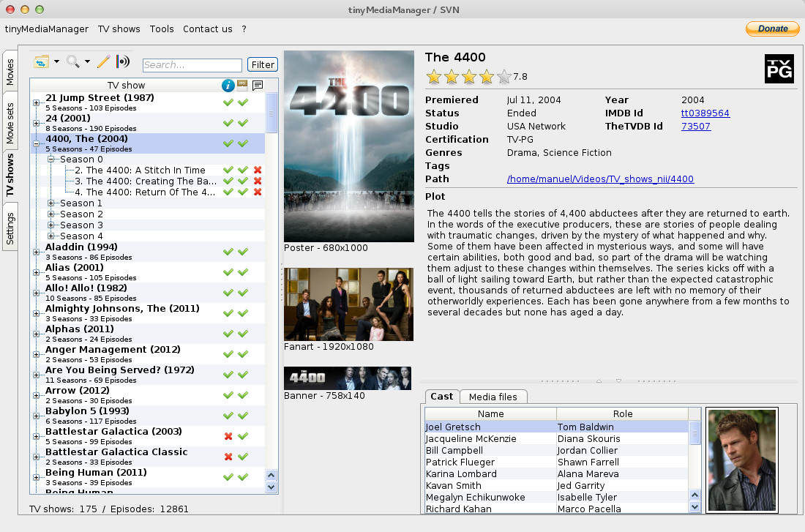Click the info-column green checkmark for 21 Jump Street
The height and width of the screenshot is (532, 805).
(228, 102)
